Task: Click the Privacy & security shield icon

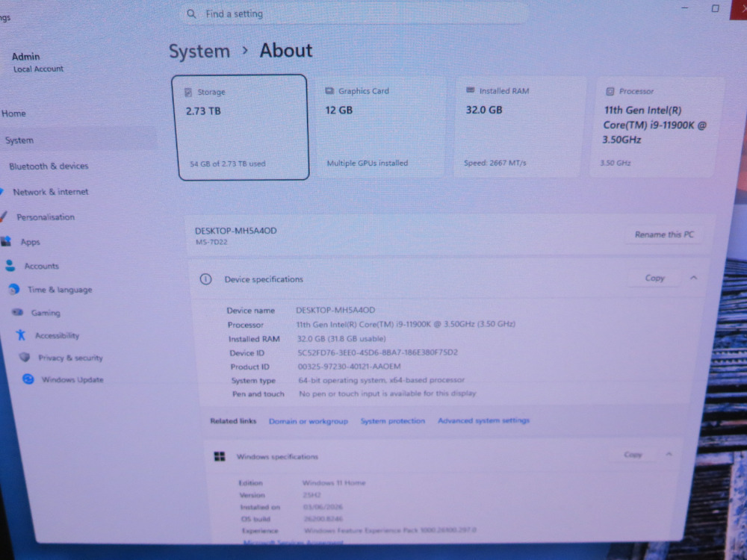Action: point(25,357)
